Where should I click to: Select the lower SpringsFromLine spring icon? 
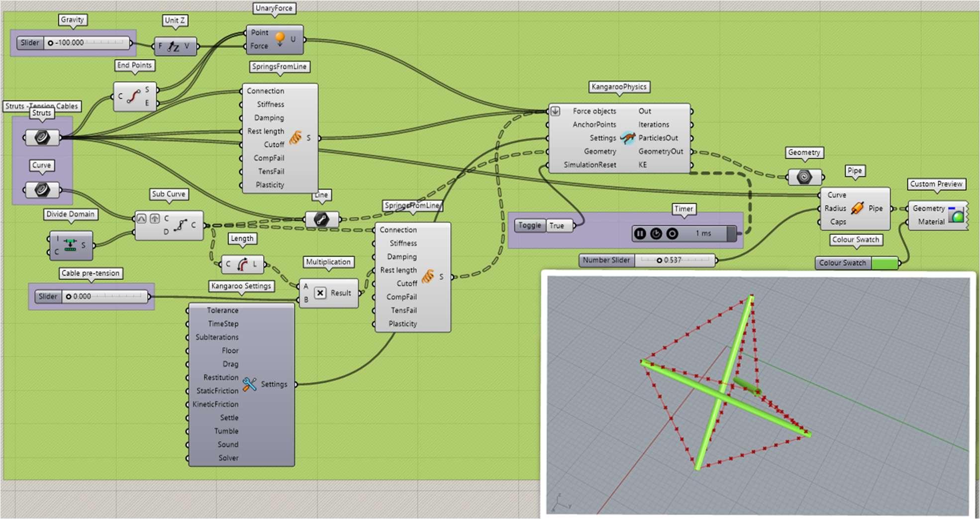pos(428,276)
